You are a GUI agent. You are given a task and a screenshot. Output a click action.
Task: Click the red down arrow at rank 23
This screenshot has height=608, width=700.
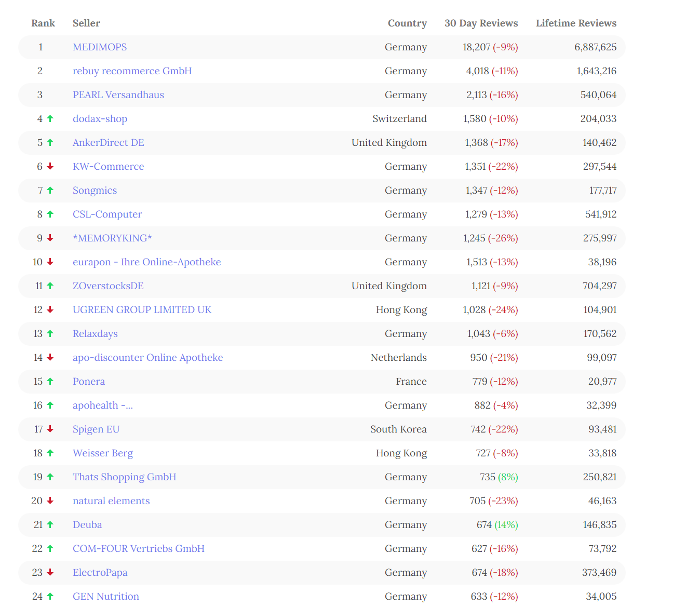[50, 572]
